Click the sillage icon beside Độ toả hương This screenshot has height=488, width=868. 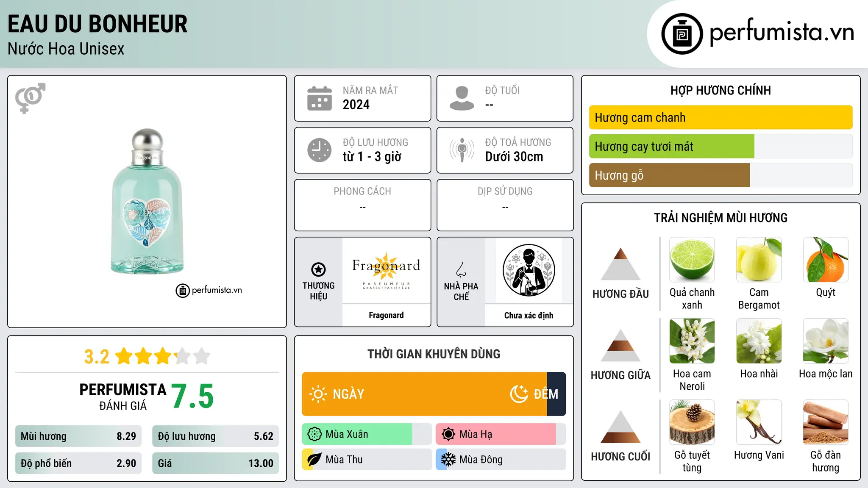(x=462, y=150)
